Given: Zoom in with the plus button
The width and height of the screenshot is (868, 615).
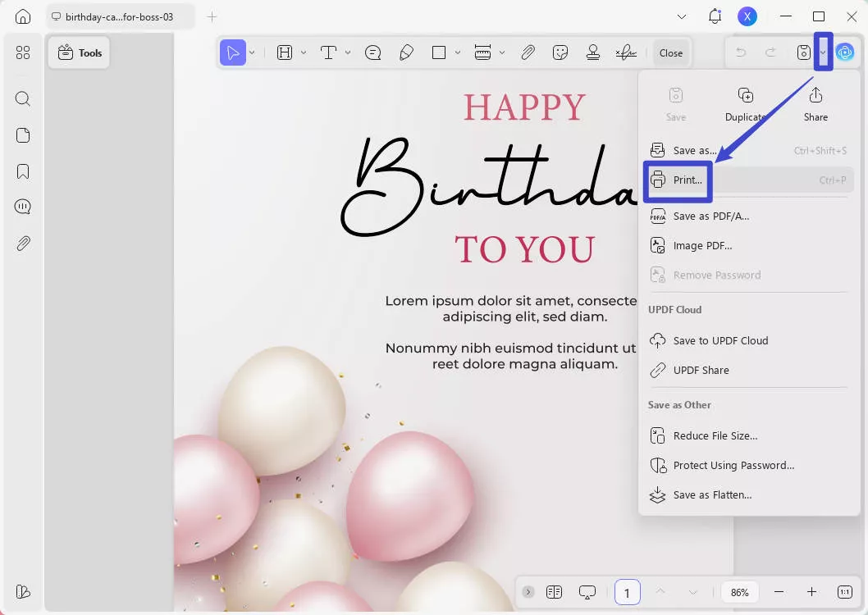Looking at the screenshot, I should click(x=811, y=592).
